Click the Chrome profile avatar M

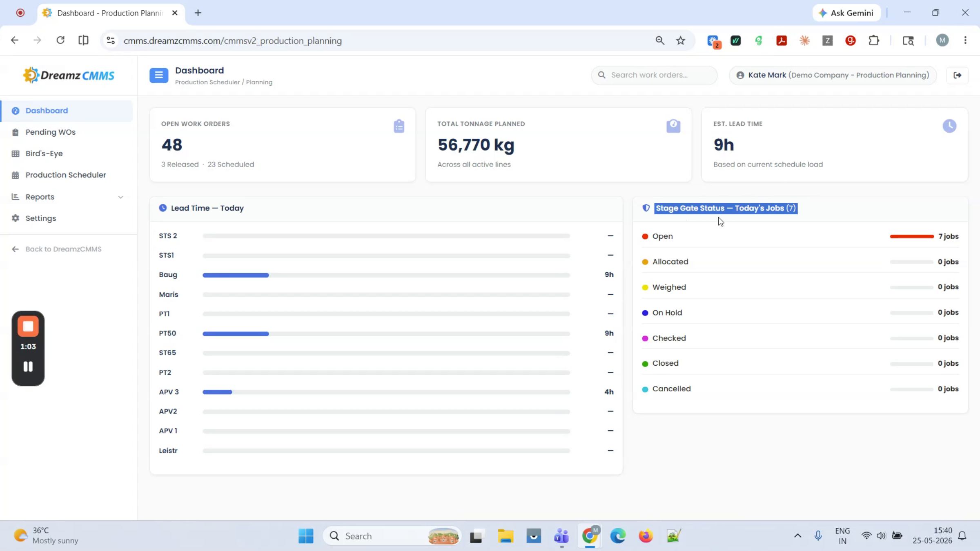tap(942, 40)
